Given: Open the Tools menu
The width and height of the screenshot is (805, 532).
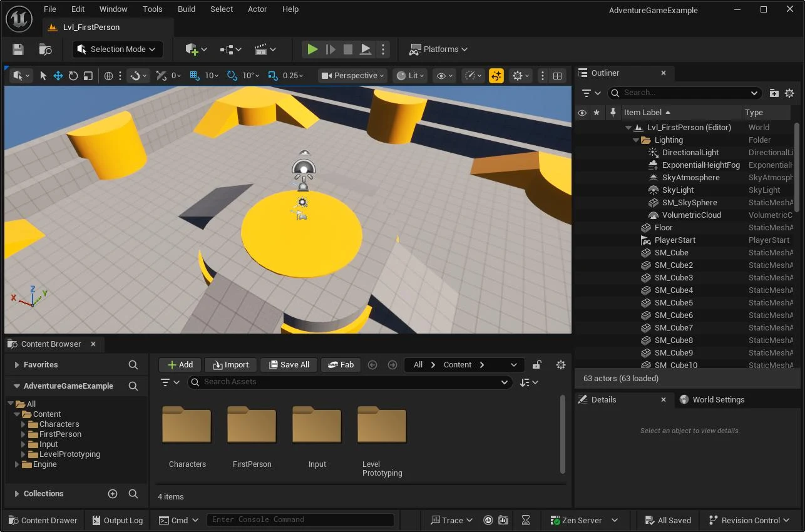Looking at the screenshot, I should pos(152,9).
